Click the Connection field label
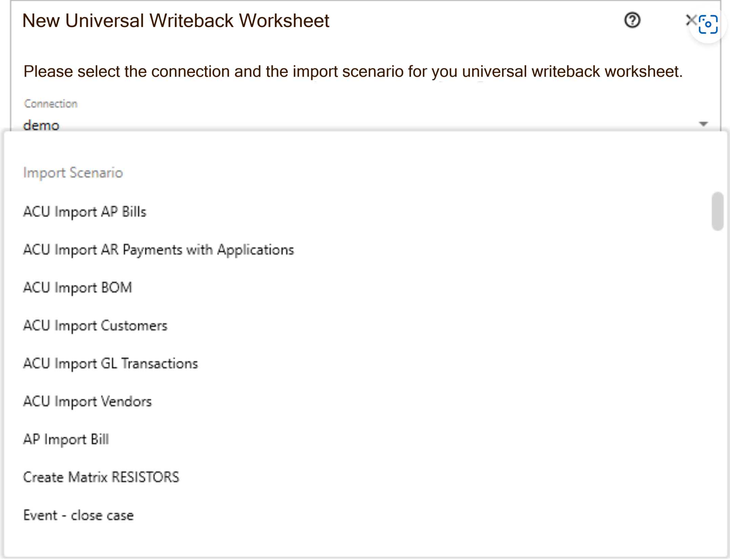 [51, 104]
